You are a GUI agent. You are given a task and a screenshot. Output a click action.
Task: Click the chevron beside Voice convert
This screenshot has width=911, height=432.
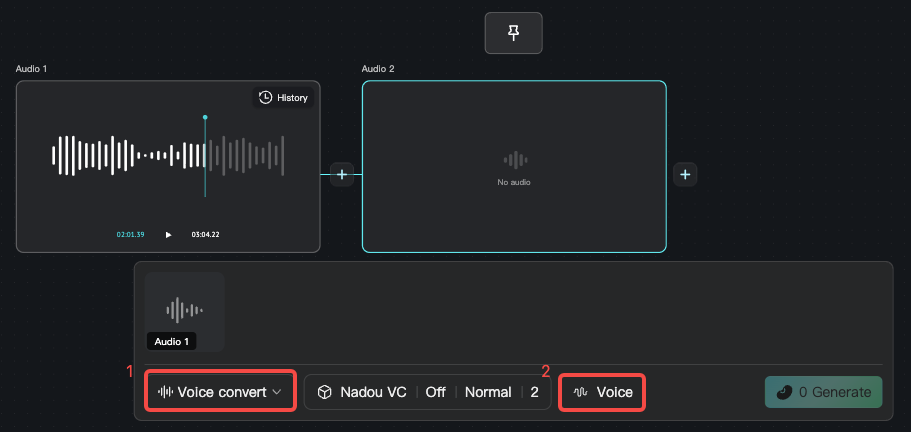click(x=277, y=392)
